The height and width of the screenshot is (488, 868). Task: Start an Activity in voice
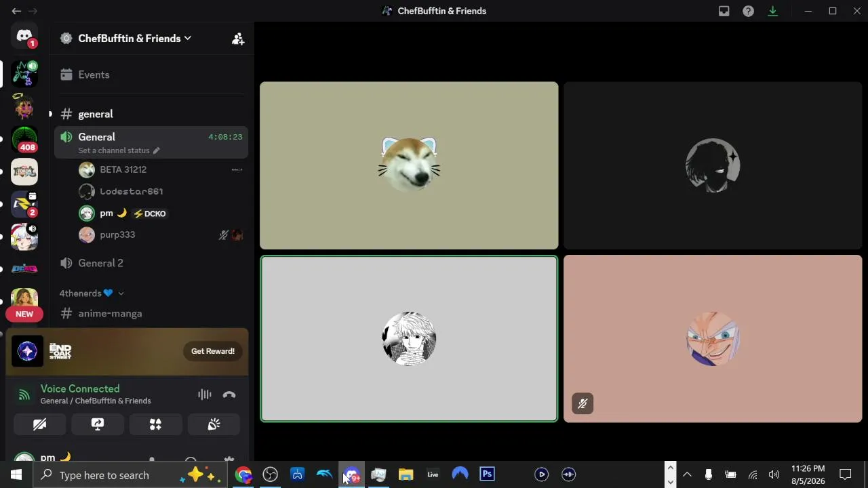pos(155,424)
